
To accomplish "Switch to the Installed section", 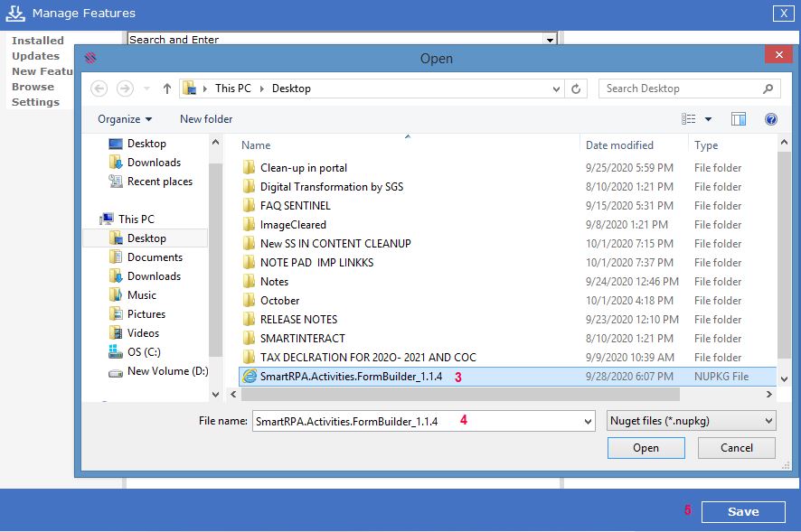I will click(38, 41).
